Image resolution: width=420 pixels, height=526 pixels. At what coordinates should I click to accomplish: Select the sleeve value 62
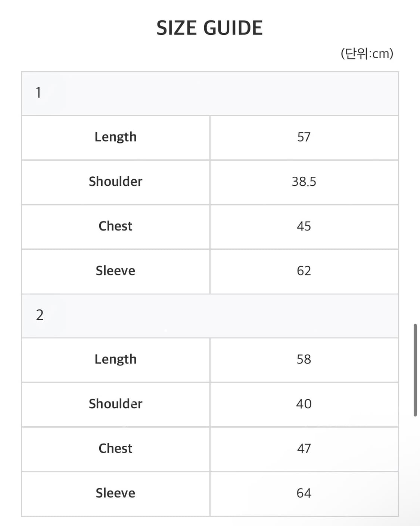click(304, 270)
